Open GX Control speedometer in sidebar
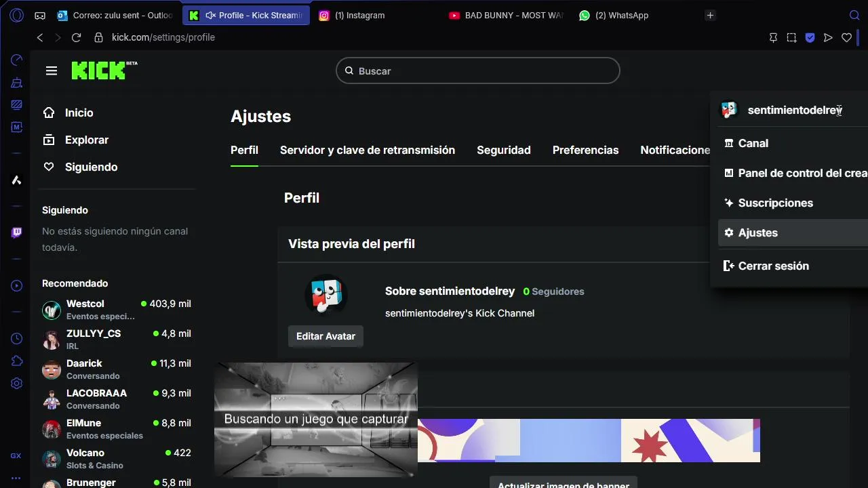 tap(16, 60)
